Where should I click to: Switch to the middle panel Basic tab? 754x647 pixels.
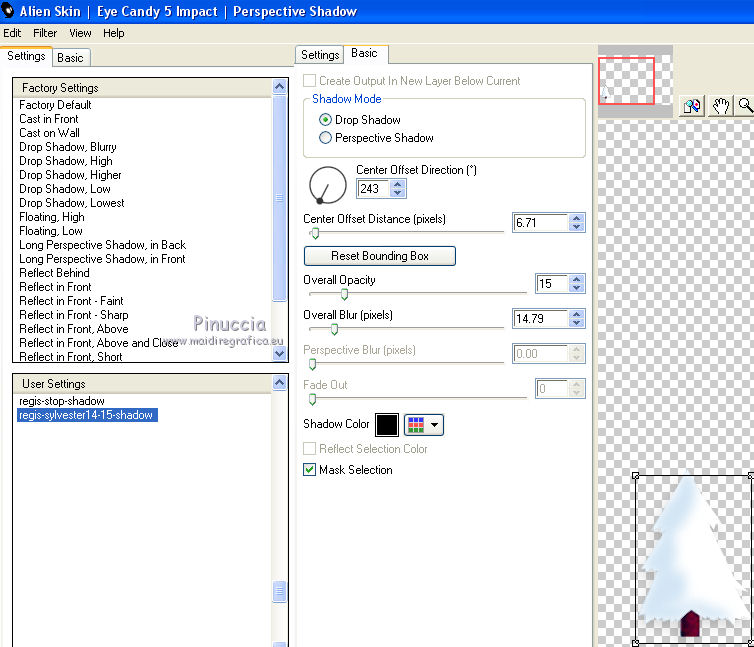364,53
